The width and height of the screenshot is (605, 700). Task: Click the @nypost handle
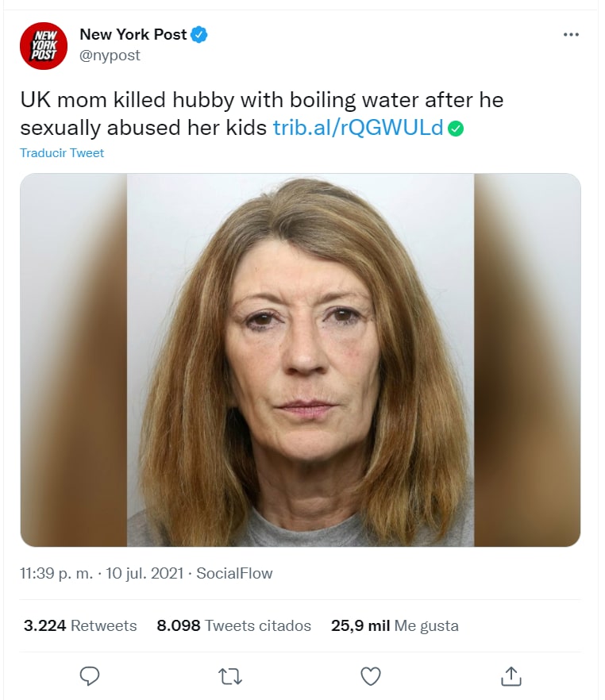tap(110, 55)
